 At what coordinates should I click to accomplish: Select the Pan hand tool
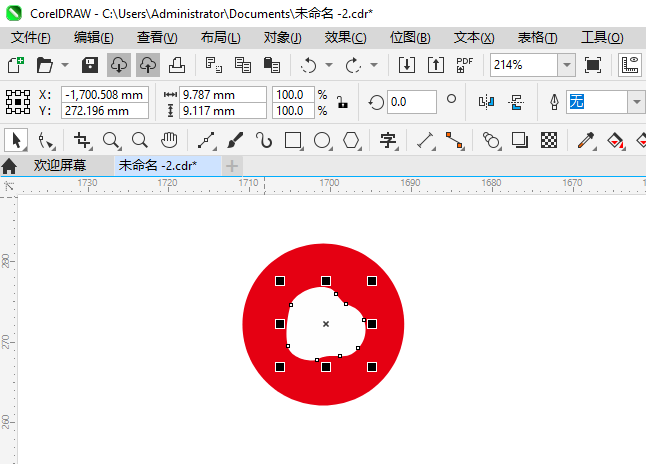pos(169,141)
